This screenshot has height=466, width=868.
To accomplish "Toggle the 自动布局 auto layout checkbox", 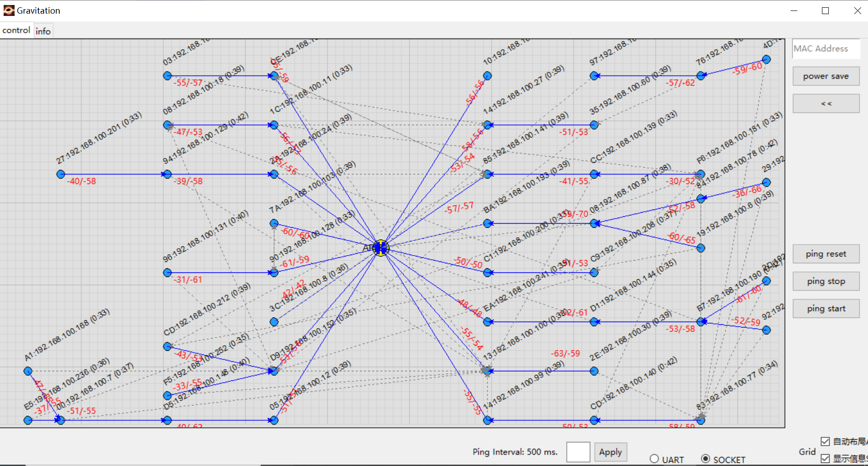I will pos(825,441).
